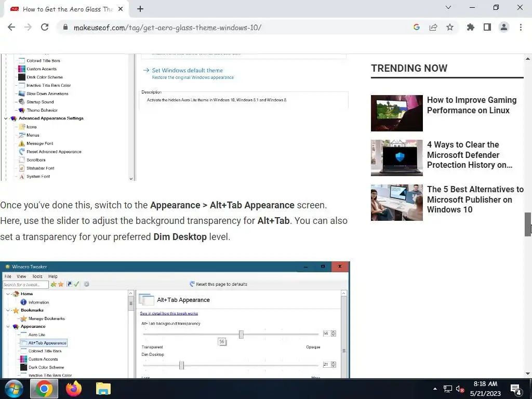Click the Microsoft Publisher office thumbnail
Viewport: 532px width, 399px height.
click(396, 203)
